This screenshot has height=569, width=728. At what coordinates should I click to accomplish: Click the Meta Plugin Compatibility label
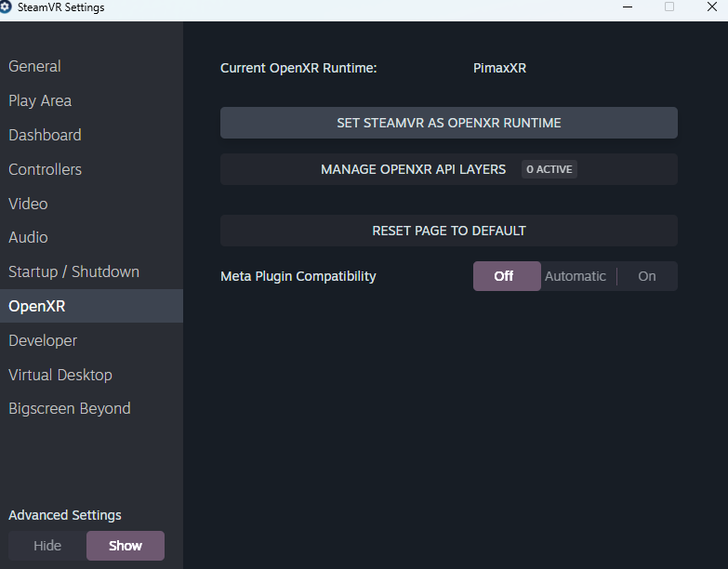click(x=298, y=276)
